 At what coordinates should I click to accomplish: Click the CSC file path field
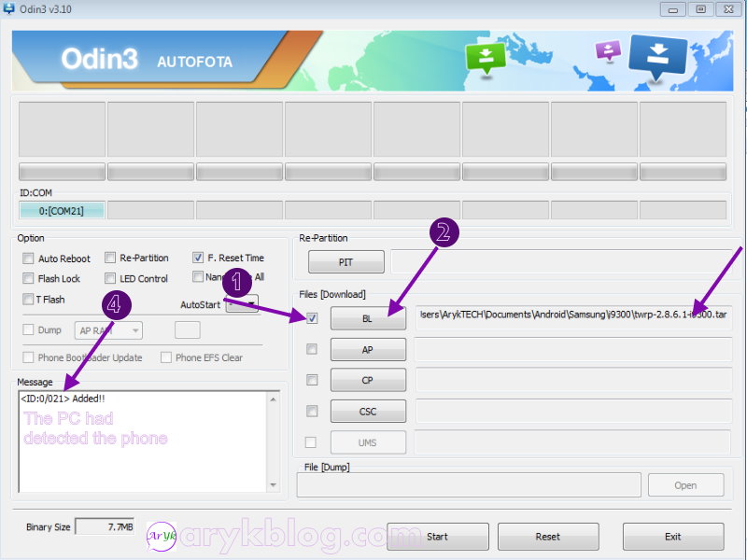(573, 411)
